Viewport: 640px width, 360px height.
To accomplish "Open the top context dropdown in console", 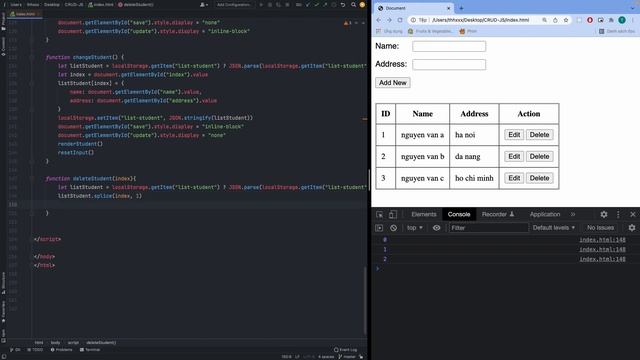I will point(415,228).
